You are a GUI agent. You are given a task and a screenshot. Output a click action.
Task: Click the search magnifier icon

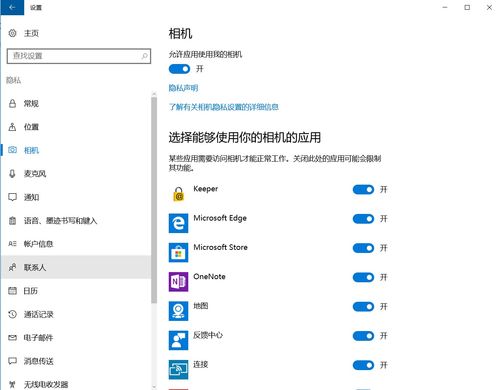[144, 56]
